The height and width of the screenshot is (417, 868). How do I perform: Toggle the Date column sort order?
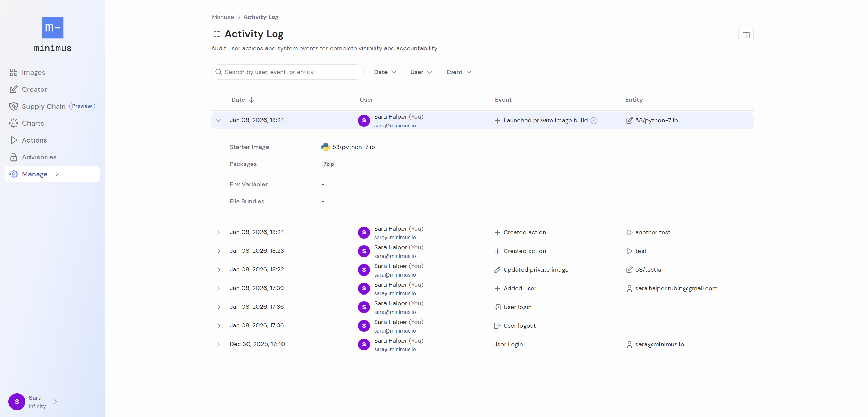[242, 100]
